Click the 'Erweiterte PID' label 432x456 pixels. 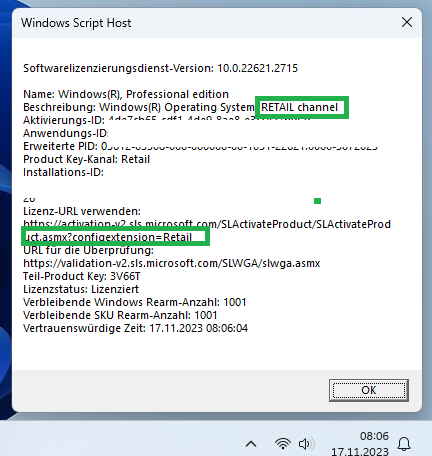tap(60, 146)
